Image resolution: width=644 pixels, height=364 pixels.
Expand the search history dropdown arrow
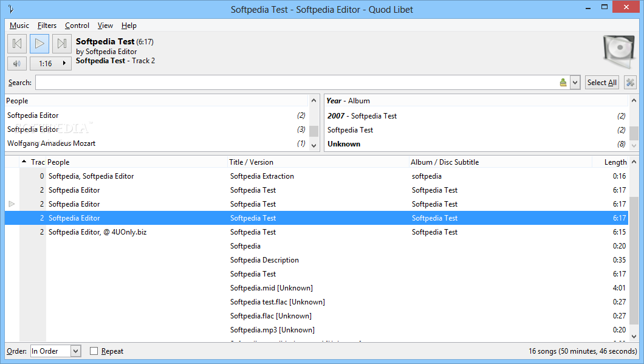[x=575, y=83]
